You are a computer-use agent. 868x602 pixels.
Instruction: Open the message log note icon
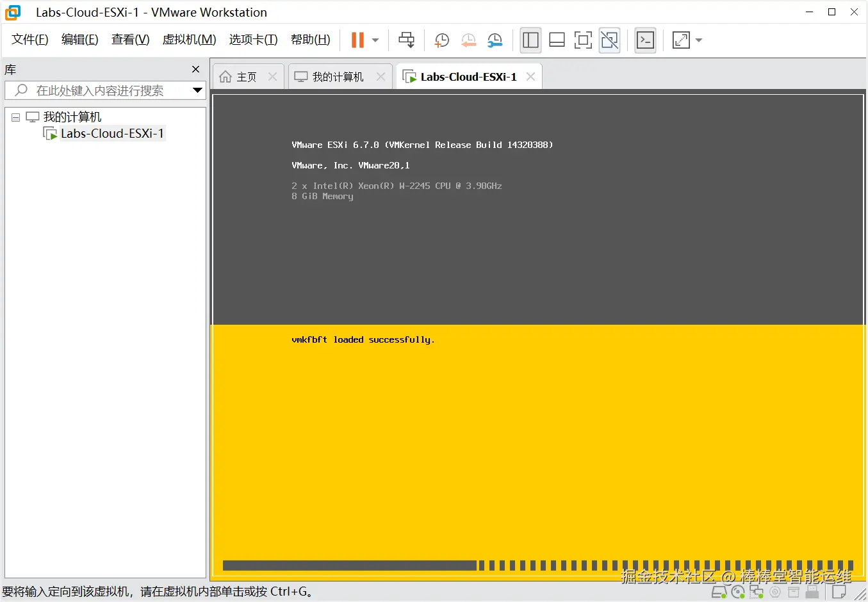click(x=839, y=592)
